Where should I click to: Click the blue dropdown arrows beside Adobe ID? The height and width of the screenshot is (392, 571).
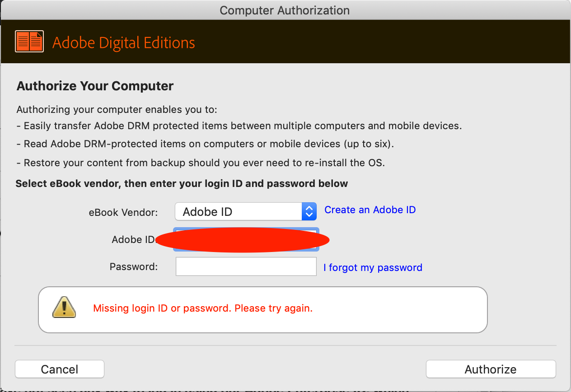[x=309, y=211]
